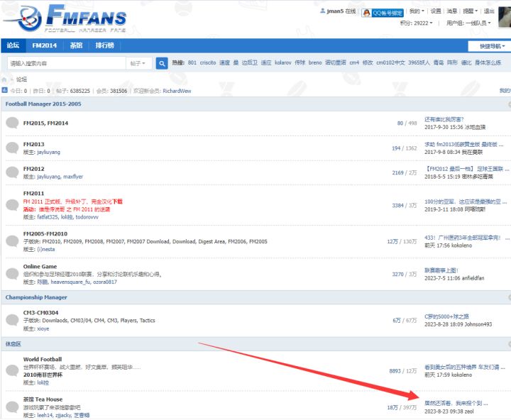
Task: Open the Digest Area sub-forum link
Action: (211, 242)
